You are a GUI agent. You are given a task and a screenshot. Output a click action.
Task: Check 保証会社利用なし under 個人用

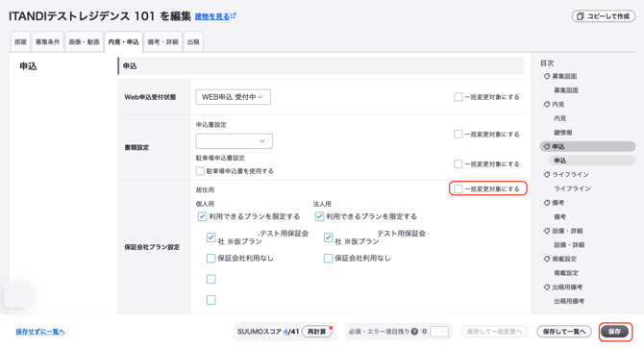coord(211,259)
